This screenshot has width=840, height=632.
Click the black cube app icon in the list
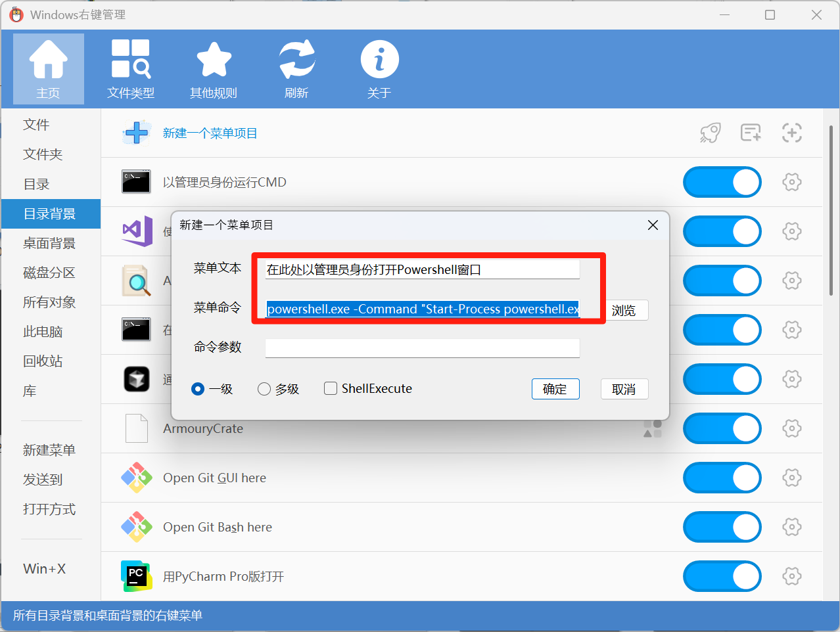tap(137, 379)
